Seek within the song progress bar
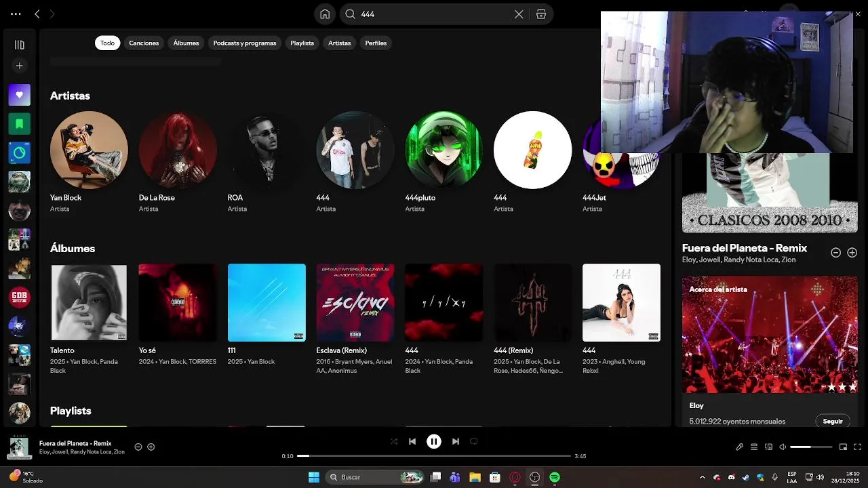This screenshot has width=868, height=488. click(x=434, y=456)
